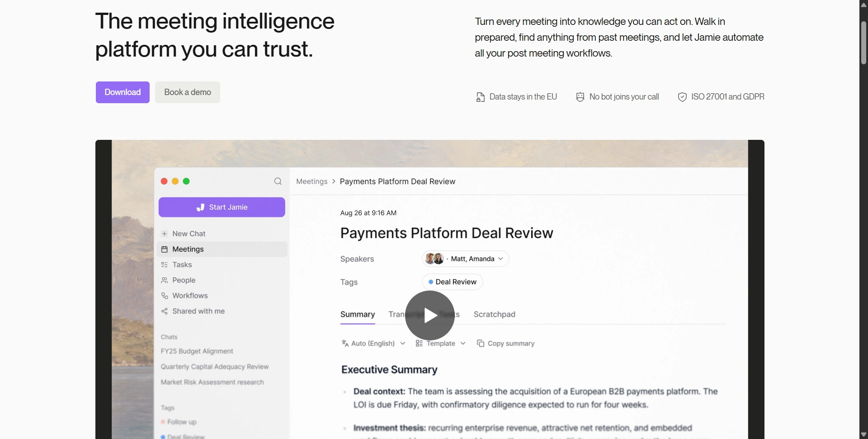Click the purple Download button
The width and height of the screenshot is (868, 439).
coord(123,92)
